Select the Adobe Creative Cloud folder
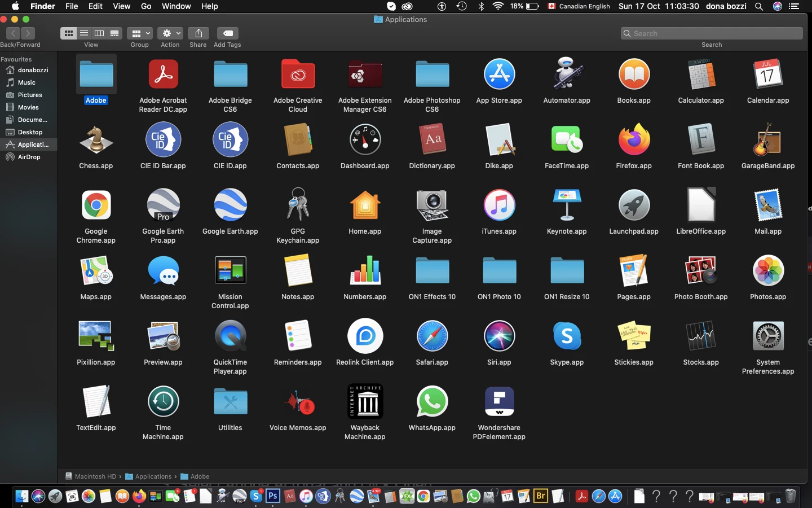 tap(298, 74)
